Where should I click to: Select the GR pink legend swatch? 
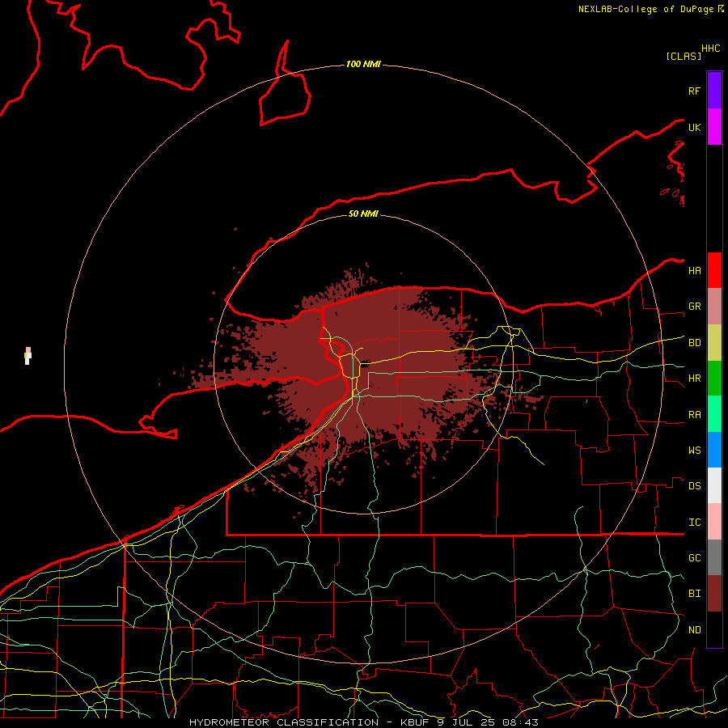tap(714, 306)
